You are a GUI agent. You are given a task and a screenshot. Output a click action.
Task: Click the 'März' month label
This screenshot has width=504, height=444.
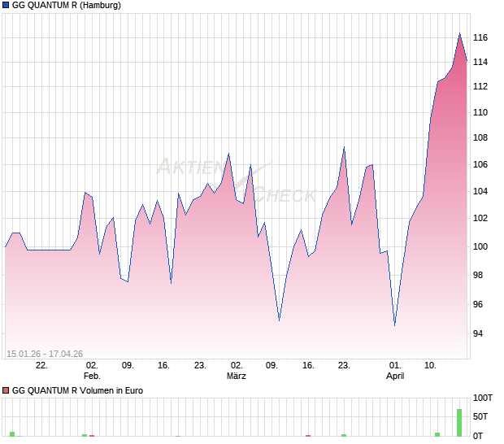pyautogui.click(x=237, y=376)
